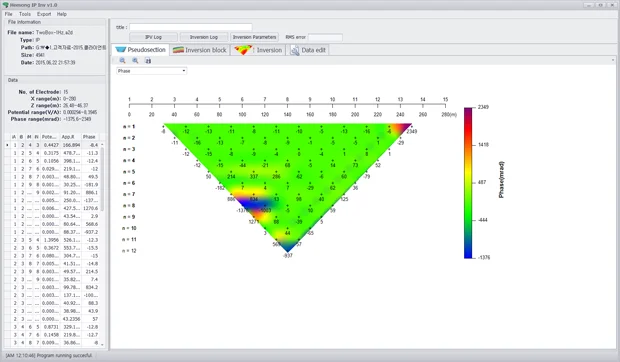Click the title input field
This screenshot has height=362, width=620.
tap(191, 27)
